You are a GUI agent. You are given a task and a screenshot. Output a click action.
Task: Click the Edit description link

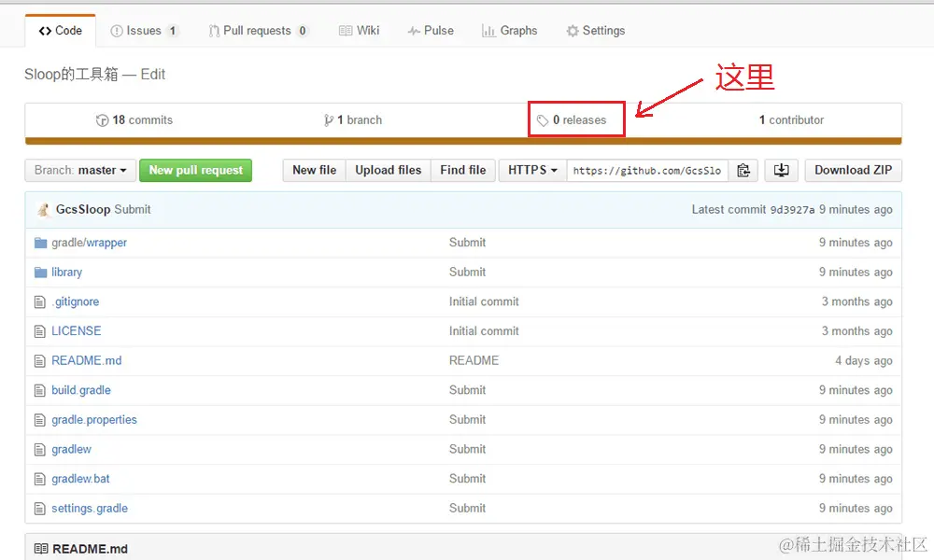click(x=153, y=75)
